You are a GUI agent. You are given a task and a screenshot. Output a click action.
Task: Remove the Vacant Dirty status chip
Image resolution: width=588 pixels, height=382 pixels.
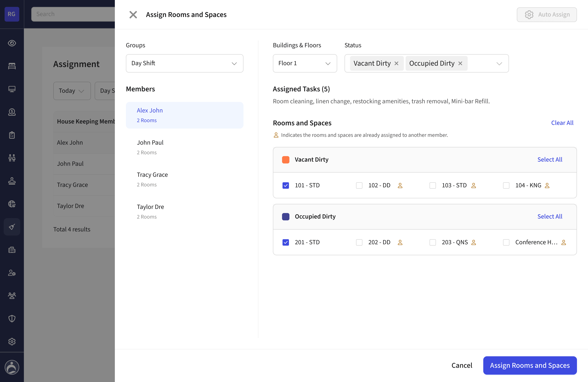(x=396, y=63)
